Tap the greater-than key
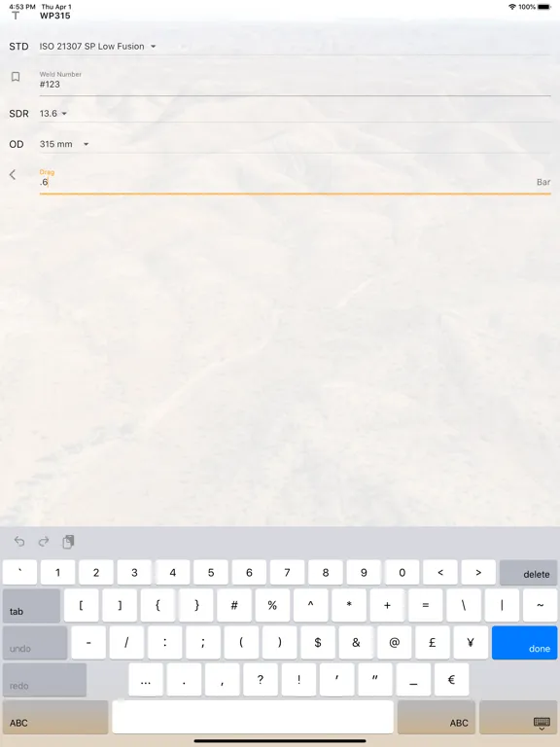This screenshot has width=560, height=747. pyautogui.click(x=478, y=572)
